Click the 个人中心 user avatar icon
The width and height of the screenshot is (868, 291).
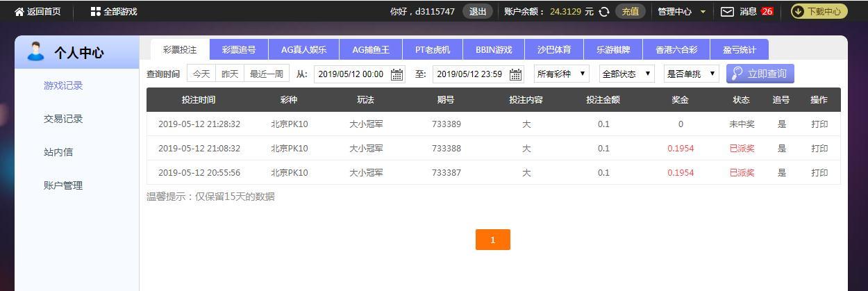click(x=35, y=52)
